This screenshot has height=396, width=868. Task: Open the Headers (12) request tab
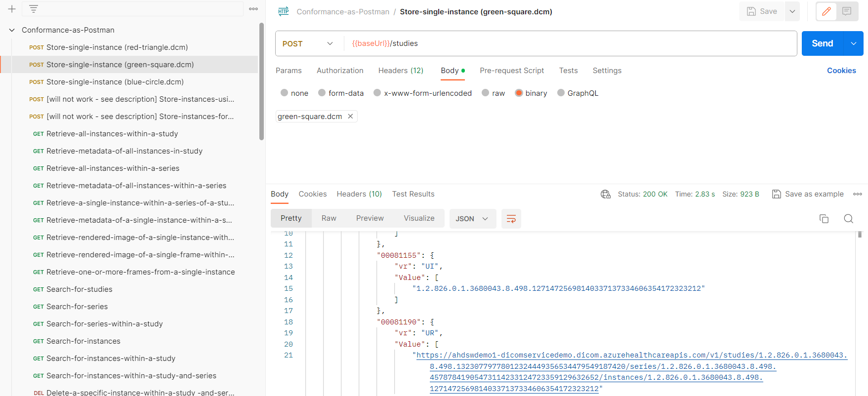coord(401,71)
